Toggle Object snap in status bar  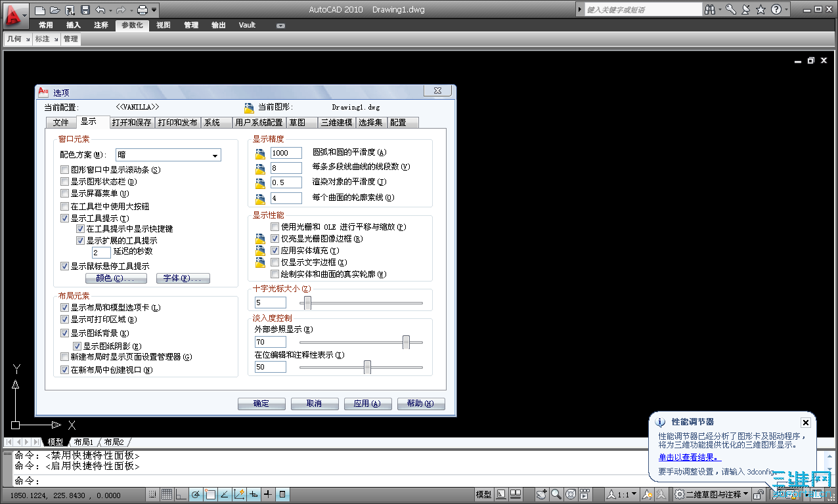(x=210, y=494)
